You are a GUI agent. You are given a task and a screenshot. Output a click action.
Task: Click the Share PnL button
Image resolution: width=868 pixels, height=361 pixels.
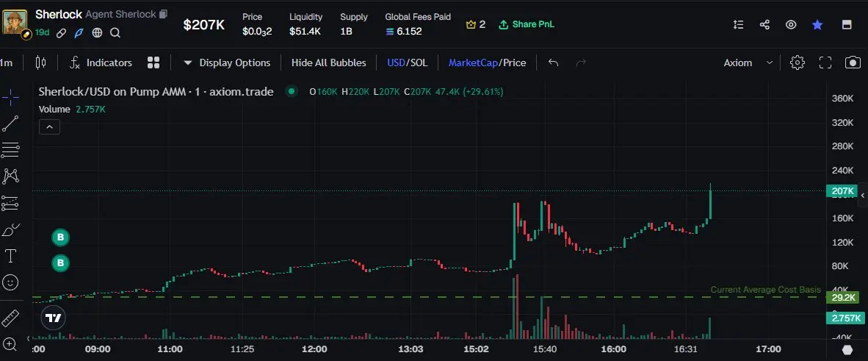pyautogui.click(x=526, y=24)
